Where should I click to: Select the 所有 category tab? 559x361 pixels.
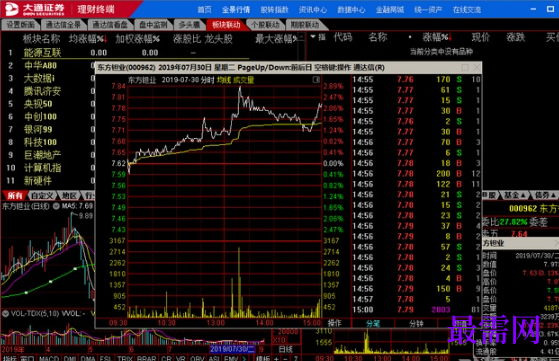[x=15, y=195]
